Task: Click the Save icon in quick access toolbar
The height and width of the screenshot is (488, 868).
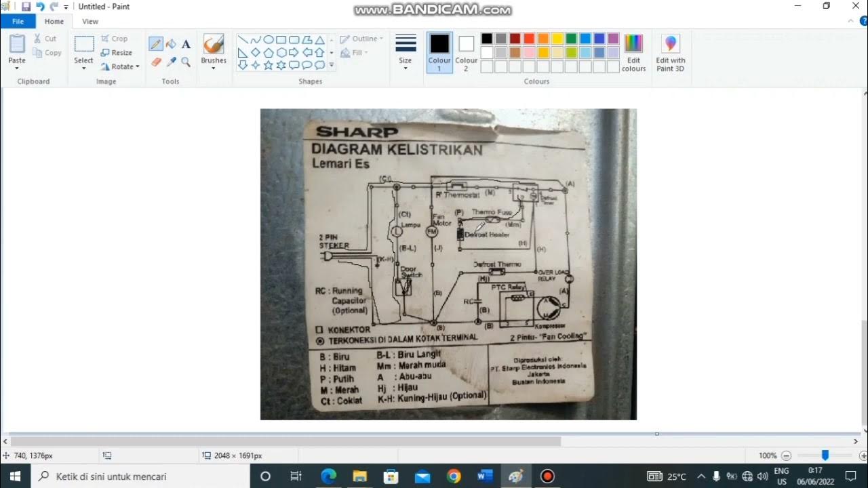Action: [26, 7]
